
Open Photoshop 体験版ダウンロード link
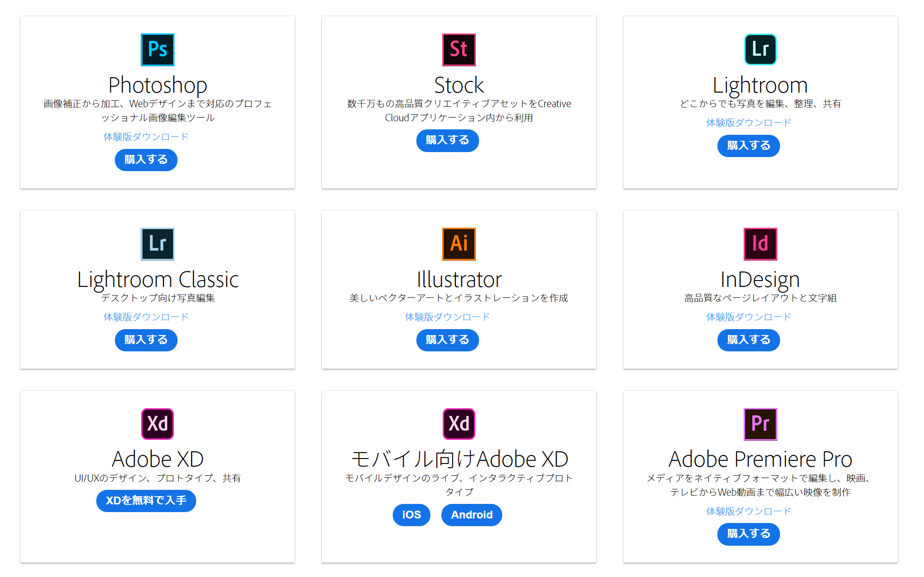coord(146,137)
